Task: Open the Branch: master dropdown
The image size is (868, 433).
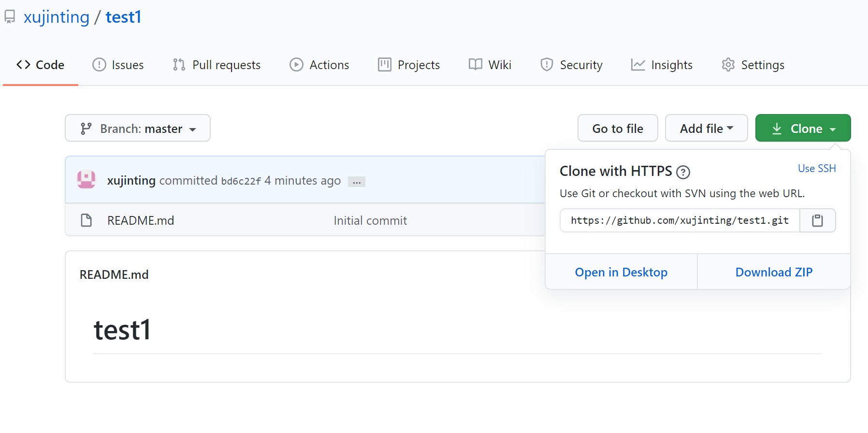Action: coord(138,128)
